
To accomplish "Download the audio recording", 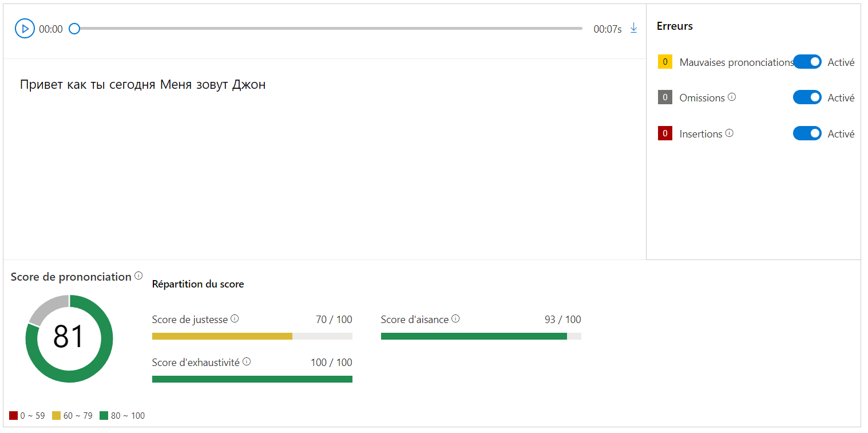I will click(633, 28).
